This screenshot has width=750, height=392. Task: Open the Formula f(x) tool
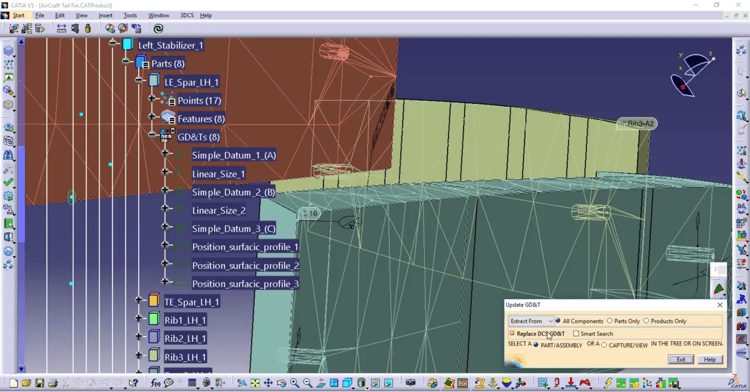[x=155, y=383]
